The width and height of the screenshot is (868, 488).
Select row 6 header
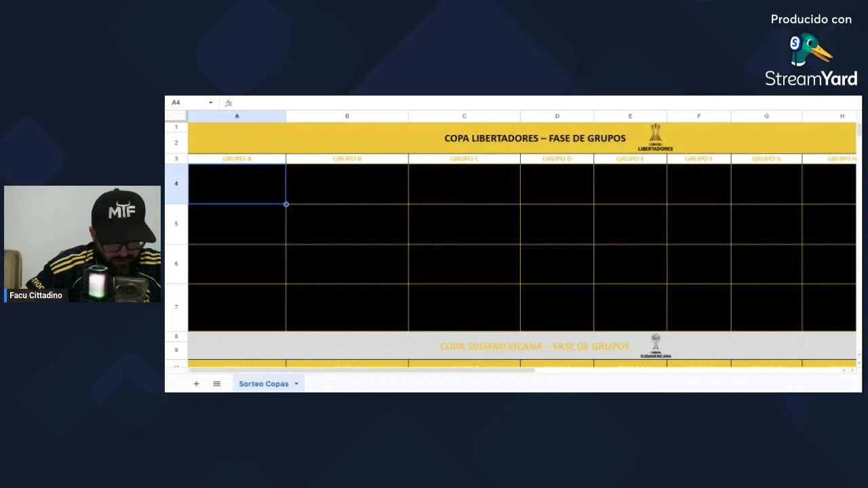coord(176,264)
